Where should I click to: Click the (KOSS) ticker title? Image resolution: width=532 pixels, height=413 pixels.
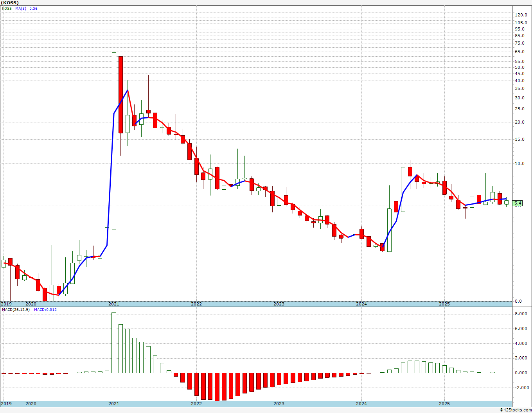[10, 3]
